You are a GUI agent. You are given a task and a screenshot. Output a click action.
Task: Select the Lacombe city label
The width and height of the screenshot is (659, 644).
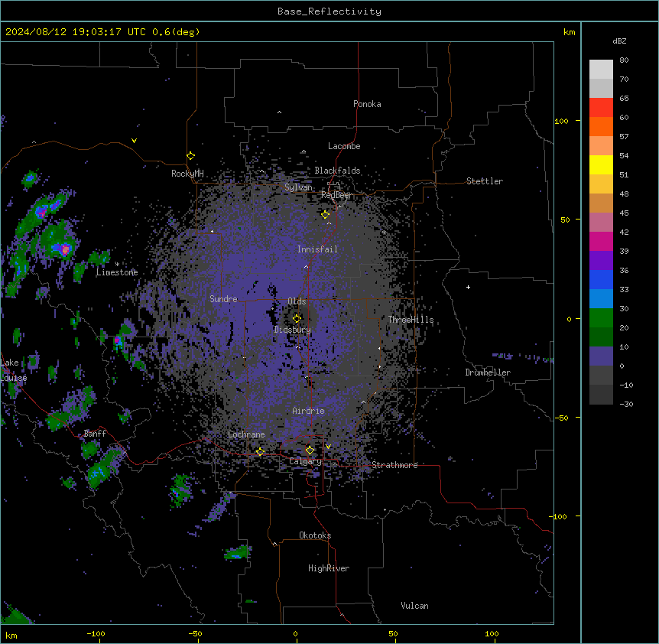click(344, 146)
